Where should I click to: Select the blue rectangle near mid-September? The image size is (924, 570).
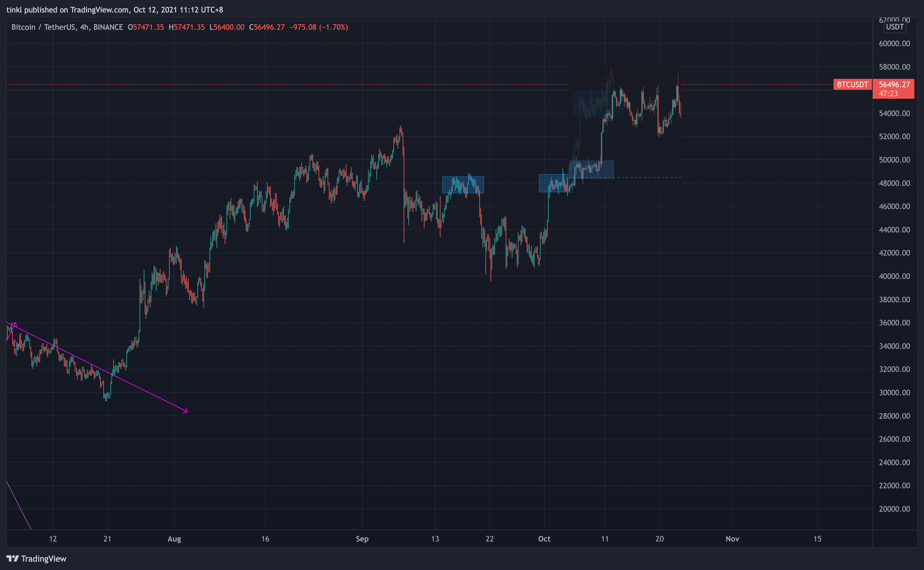[x=463, y=185]
